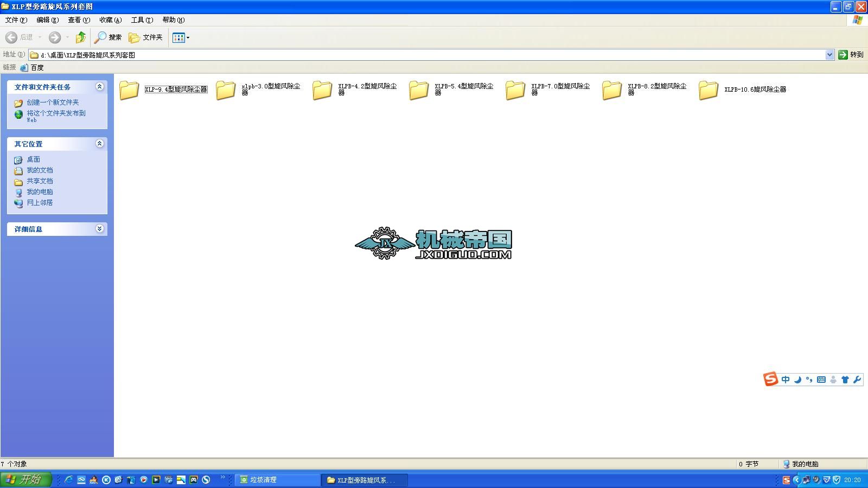This screenshot has height=488, width=868.
Task: Switch to the XLP型旁路旋风系 taskbar button
Action: pyautogui.click(x=365, y=480)
